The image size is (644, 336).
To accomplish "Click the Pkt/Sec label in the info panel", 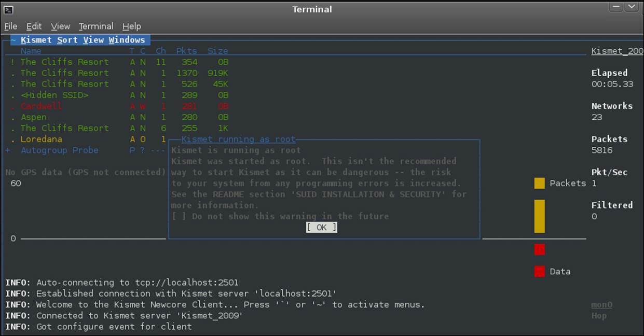I will click(610, 172).
